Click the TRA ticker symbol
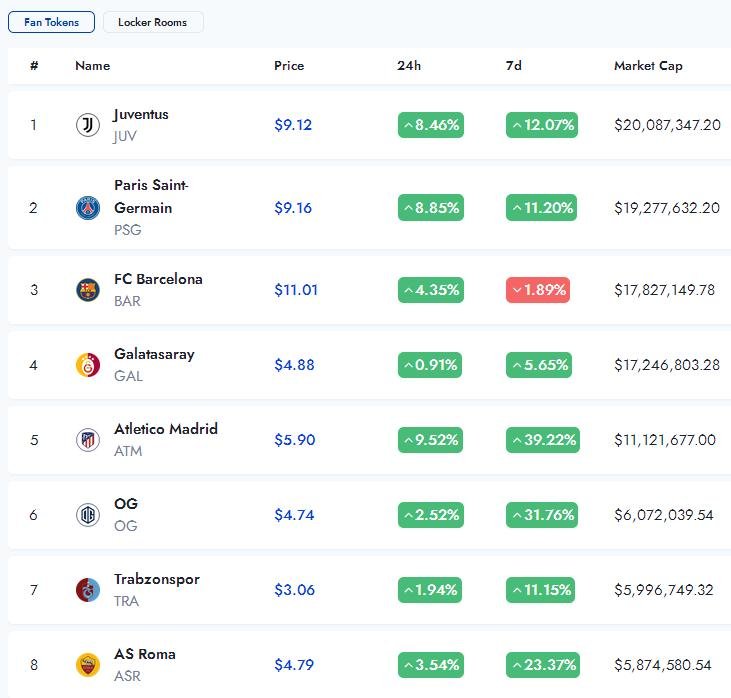This screenshot has width=731, height=698. 126,601
